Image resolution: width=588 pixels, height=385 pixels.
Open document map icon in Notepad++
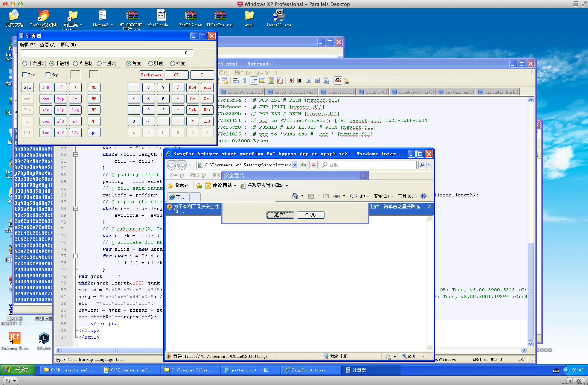(271, 81)
